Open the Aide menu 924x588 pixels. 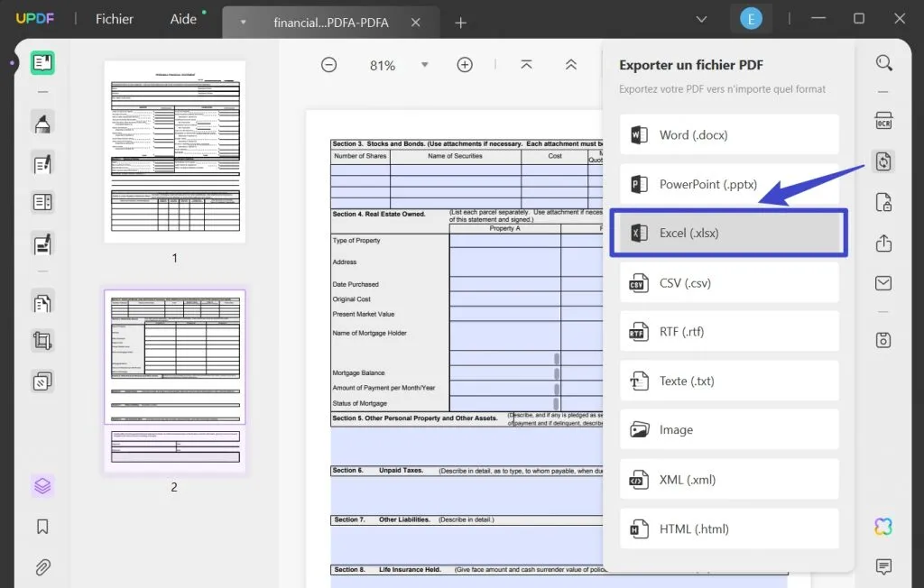coord(184,18)
